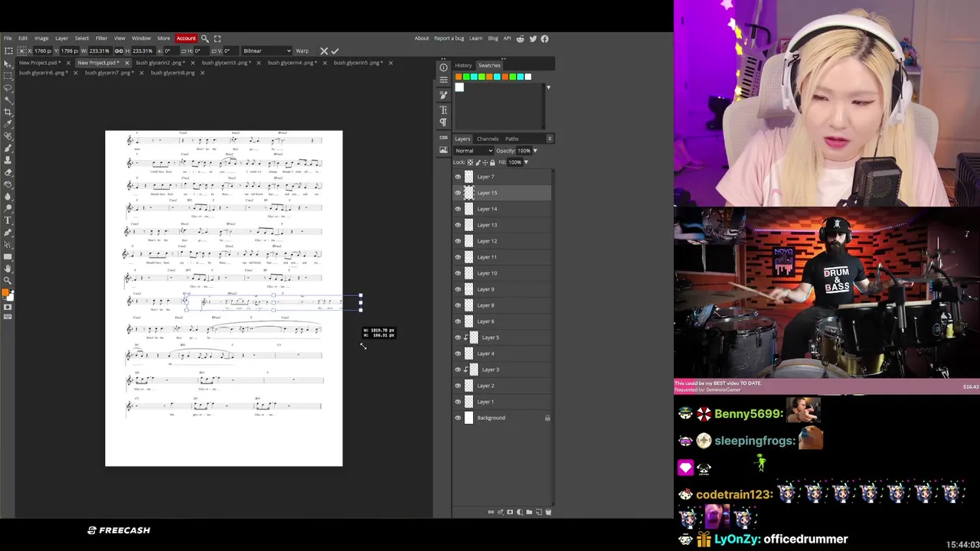This screenshot has height=551, width=980.
Task: Open the Info side panel icon
Action: (x=443, y=67)
